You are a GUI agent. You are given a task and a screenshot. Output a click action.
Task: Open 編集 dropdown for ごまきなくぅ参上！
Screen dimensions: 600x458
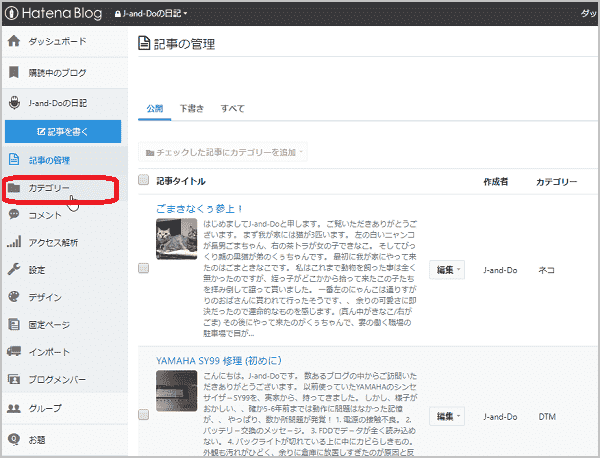[x=447, y=270]
